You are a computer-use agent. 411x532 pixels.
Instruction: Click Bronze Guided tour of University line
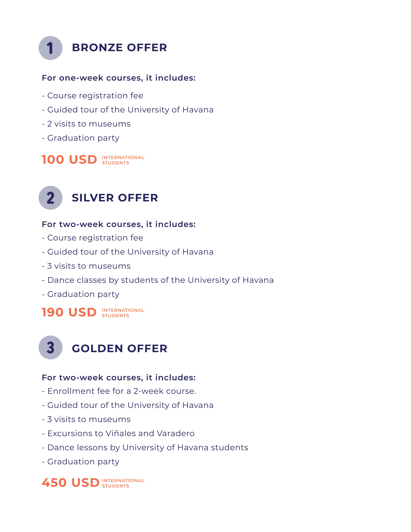(x=128, y=110)
